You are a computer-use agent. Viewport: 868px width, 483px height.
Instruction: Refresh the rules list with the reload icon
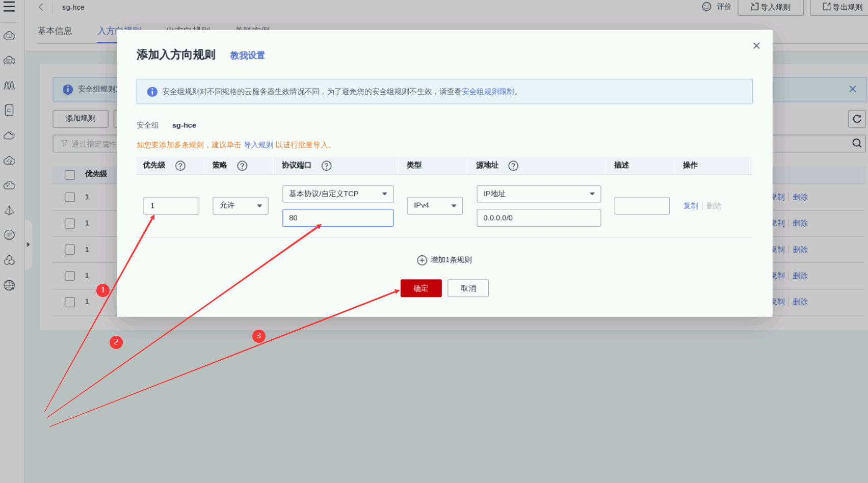pyautogui.click(x=857, y=119)
